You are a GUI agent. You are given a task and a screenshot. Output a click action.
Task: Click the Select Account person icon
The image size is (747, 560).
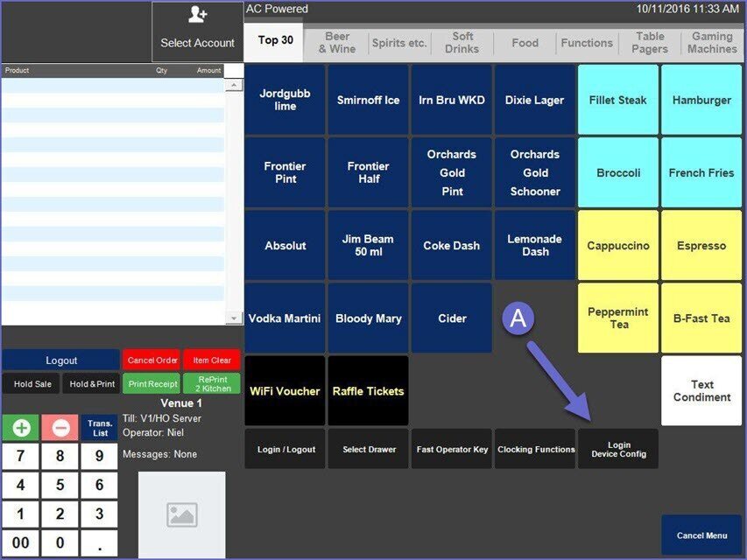[197, 16]
